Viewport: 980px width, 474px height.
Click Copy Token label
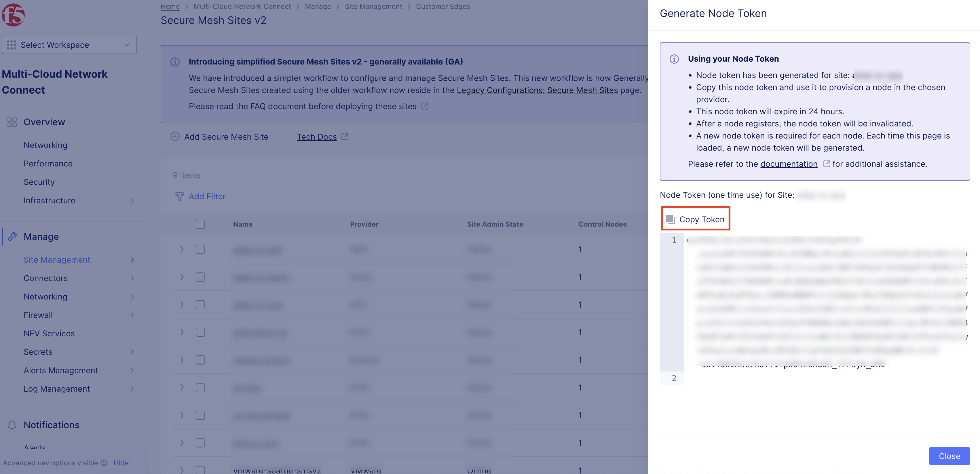click(702, 219)
